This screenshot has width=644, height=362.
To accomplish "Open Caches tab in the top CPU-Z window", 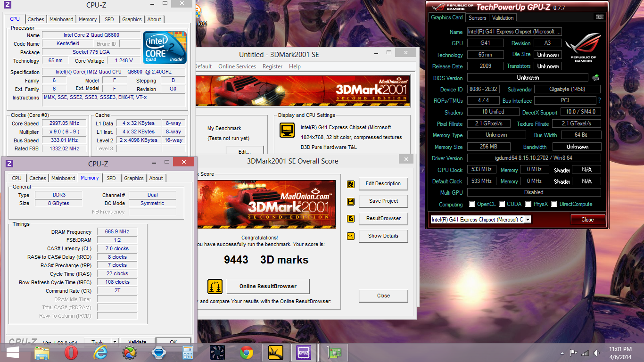I will click(36, 19).
